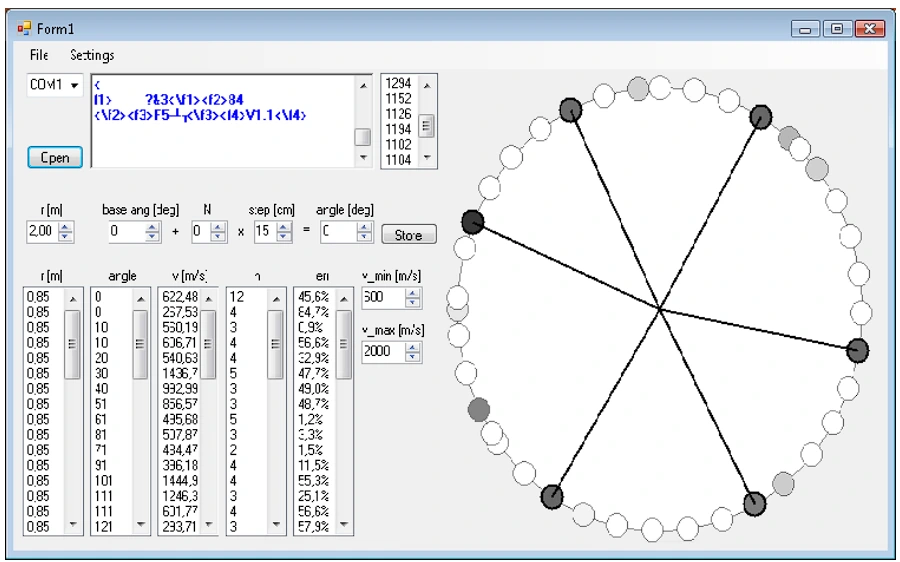
Task: Decrease v_max spinner value
Action: (413, 356)
